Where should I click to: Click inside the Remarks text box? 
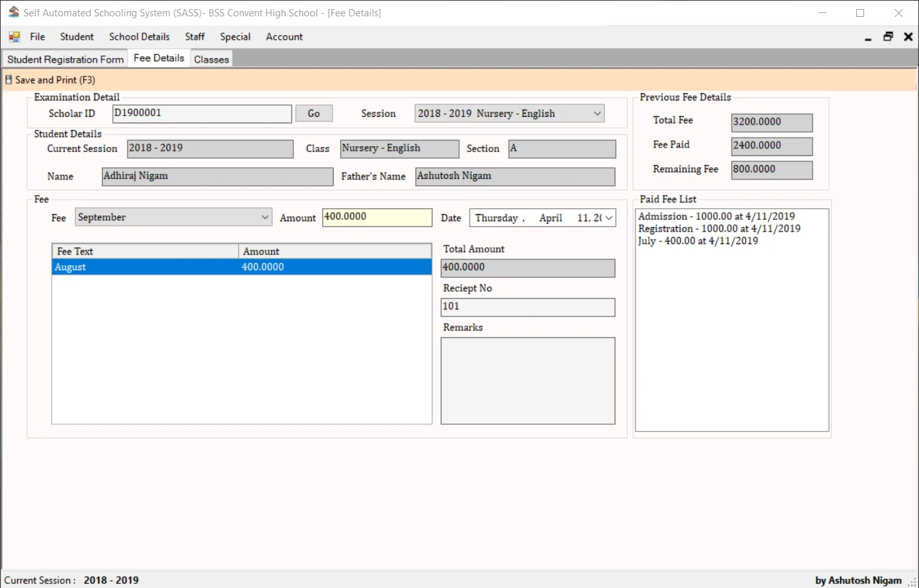[x=527, y=380]
